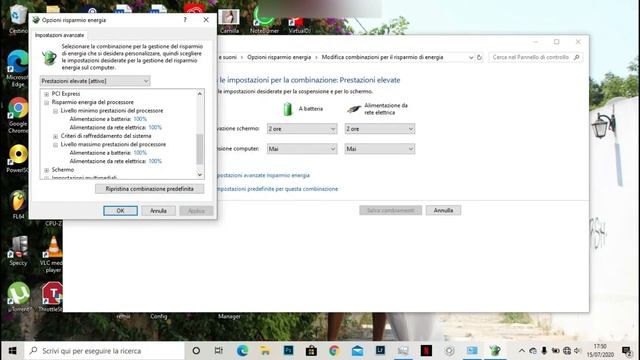Image resolution: width=640 pixels, height=360 pixels.
Task: Show hidden system tray icons
Action: tap(522, 351)
